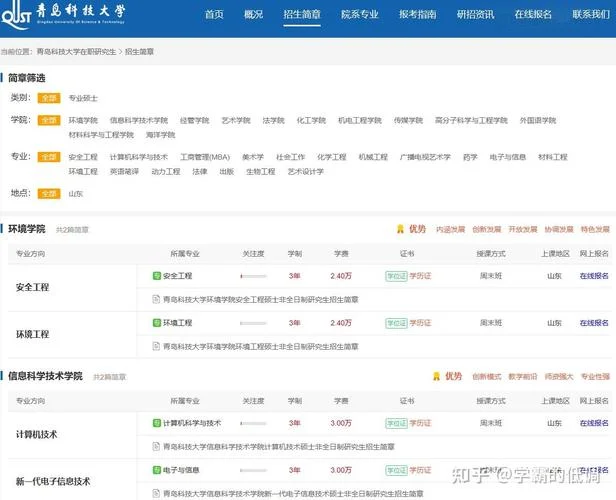This screenshot has height=500, width=616.
Task: Click 在线报名 link in 环境工程 row
Action: (x=594, y=323)
